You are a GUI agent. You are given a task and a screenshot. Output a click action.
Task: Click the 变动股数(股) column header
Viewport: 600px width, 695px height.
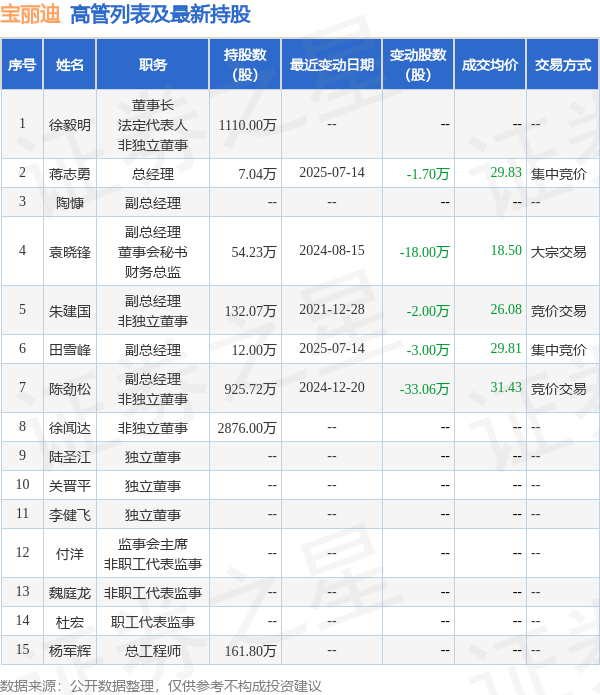click(418, 65)
